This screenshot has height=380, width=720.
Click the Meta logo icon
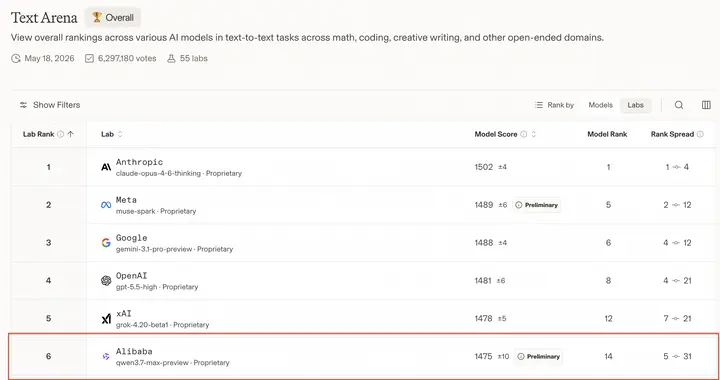(x=106, y=205)
